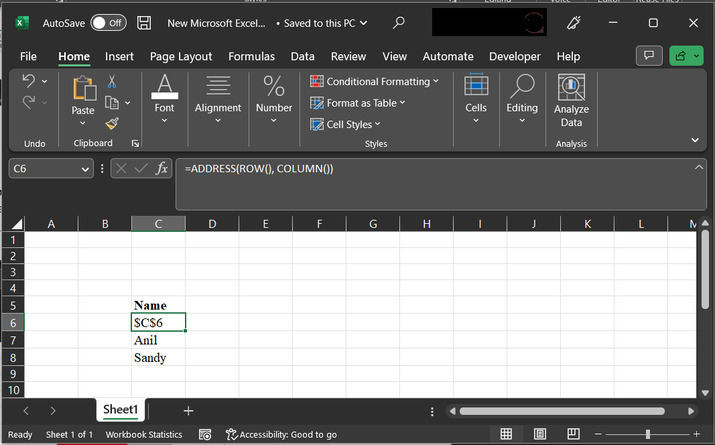Viewport: 715px width, 445px height.
Task: Switch to the Review tab
Action: click(348, 57)
